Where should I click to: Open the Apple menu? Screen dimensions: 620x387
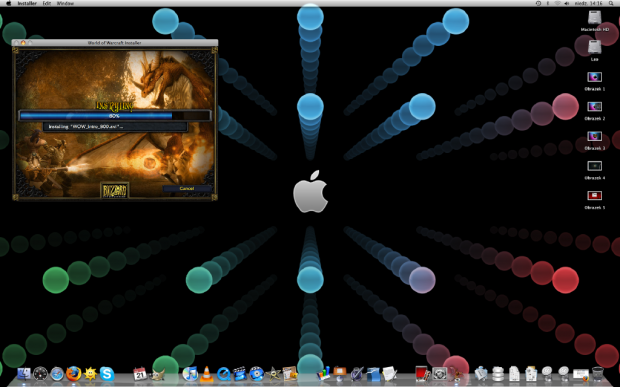click(8, 3)
